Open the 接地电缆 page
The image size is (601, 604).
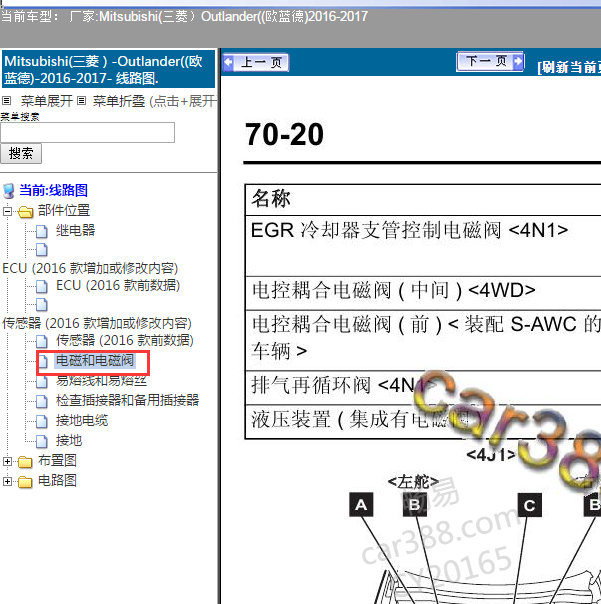[x=82, y=420]
